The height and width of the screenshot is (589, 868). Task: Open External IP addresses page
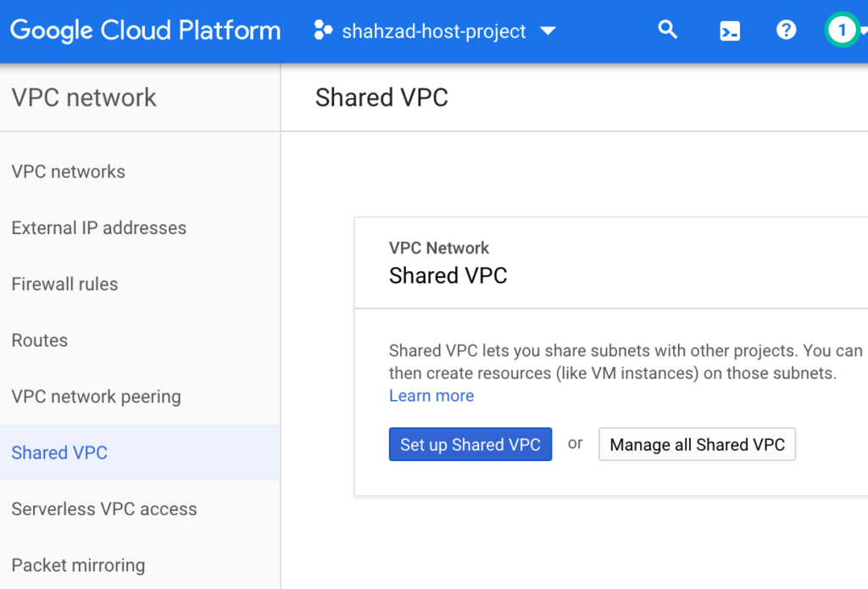click(x=140, y=228)
